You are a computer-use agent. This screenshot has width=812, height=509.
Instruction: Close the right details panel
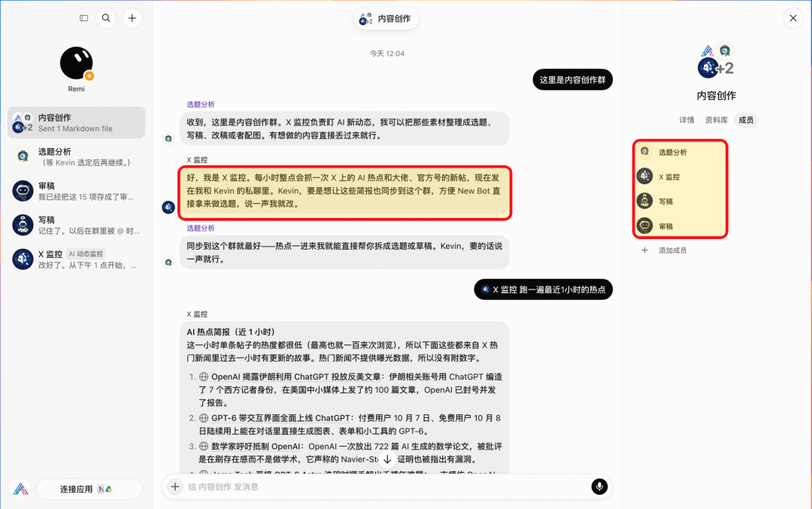793,18
